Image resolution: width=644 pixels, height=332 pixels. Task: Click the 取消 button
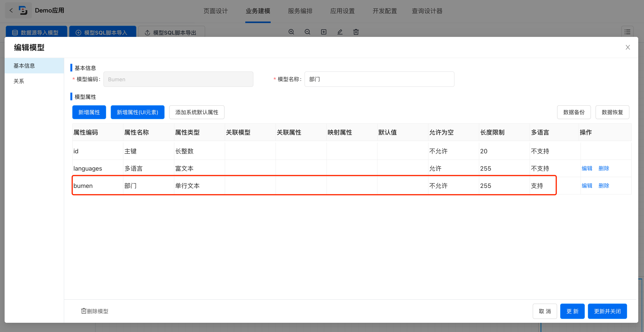pos(545,311)
